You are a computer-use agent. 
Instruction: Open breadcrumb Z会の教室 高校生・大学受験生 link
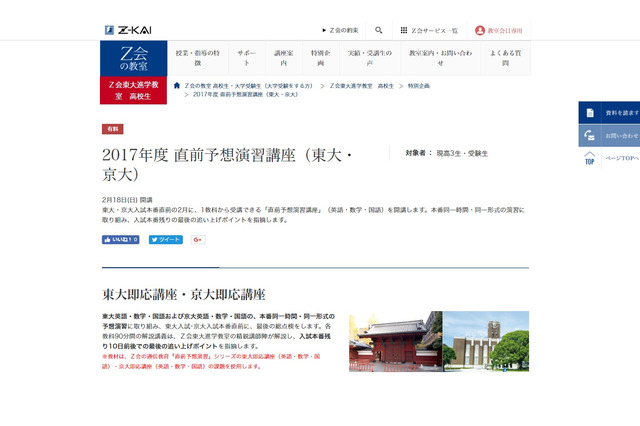[x=249, y=86]
